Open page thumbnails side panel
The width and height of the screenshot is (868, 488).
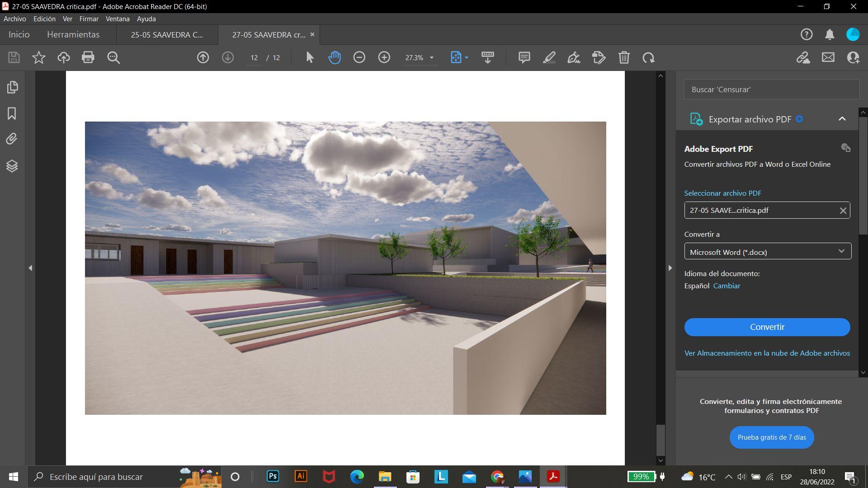pyautogui.click(x=12, y=87)
